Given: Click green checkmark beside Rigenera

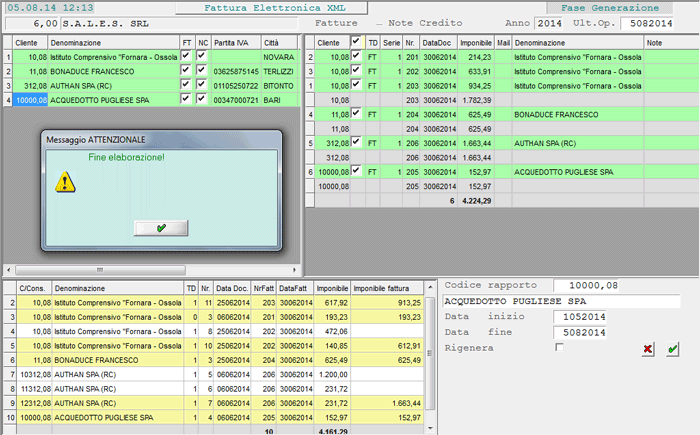Looking at the screenshot, I should pyautogui.click(x=673, y=348).
